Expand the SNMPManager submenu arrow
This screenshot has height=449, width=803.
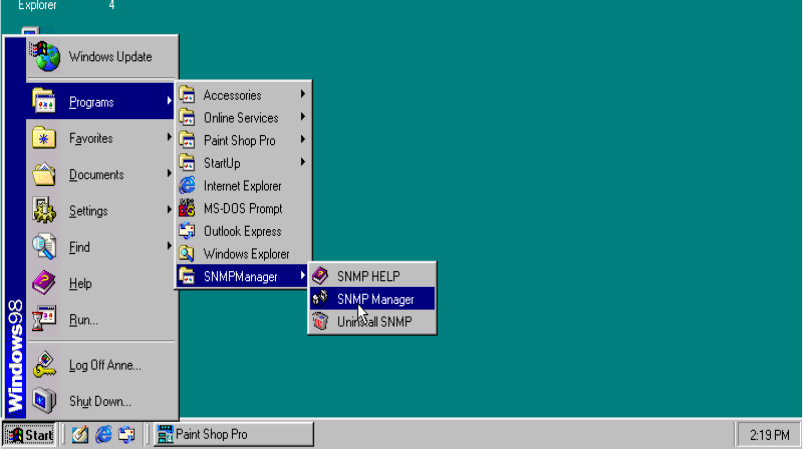tap(303, 275)
